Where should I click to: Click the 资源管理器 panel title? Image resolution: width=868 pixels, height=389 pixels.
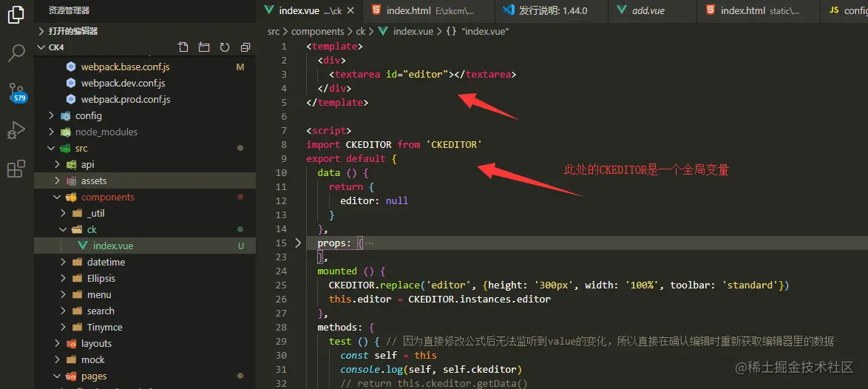coord(69,10)
